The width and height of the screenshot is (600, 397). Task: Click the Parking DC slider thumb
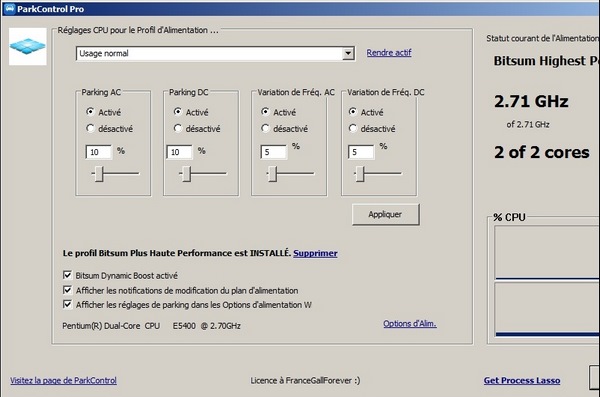(186, 174)
